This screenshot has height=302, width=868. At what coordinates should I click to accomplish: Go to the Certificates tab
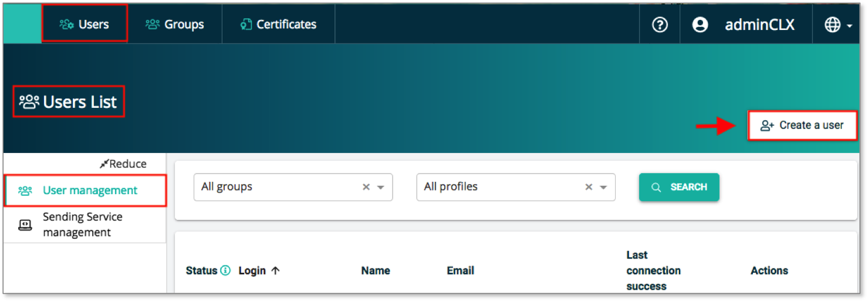tap(278, 24)
